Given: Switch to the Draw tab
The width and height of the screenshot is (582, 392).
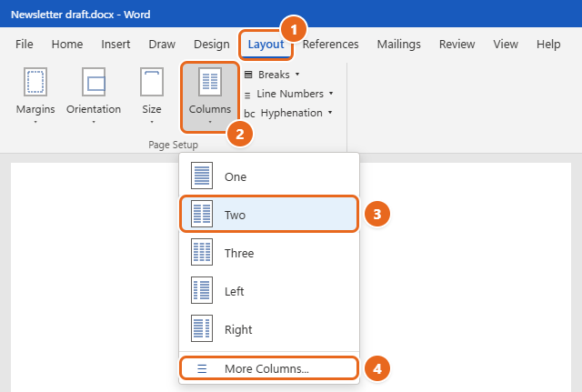Looking at the screenshot, I should (x=162, y=45).
